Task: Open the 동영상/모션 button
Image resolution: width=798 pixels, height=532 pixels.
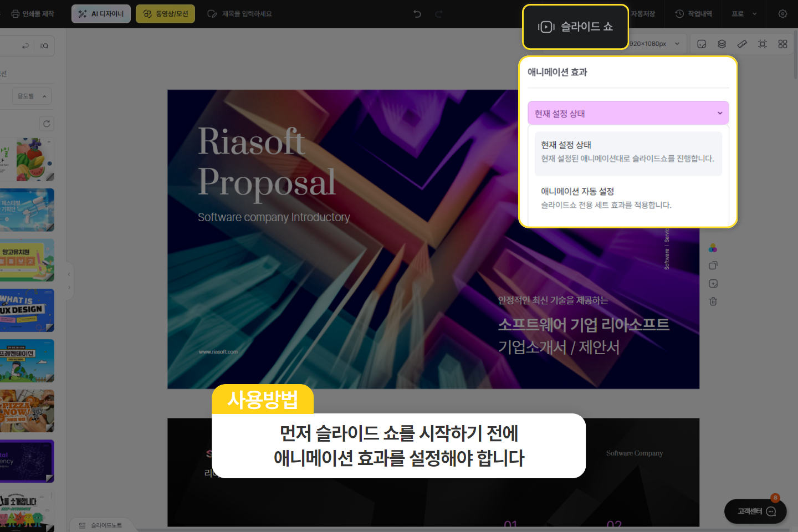Action: coord(165,14)
